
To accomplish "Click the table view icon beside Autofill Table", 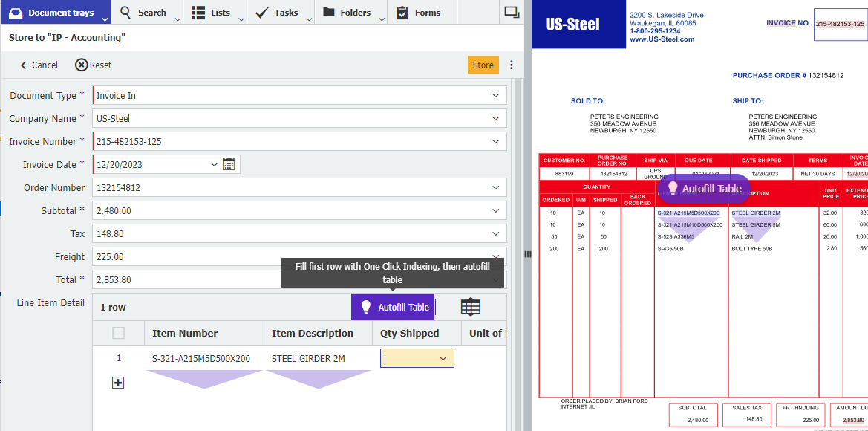I will point(471,307).
